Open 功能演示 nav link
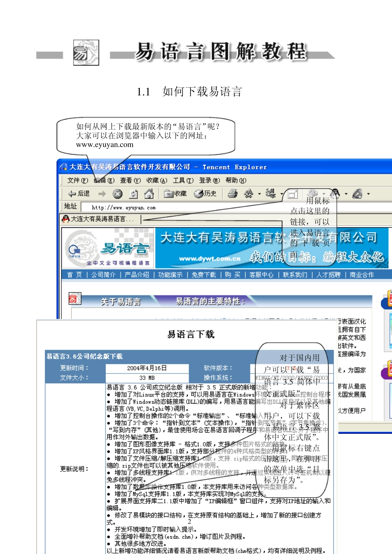392x554 pixels. [x=170, y=275]
